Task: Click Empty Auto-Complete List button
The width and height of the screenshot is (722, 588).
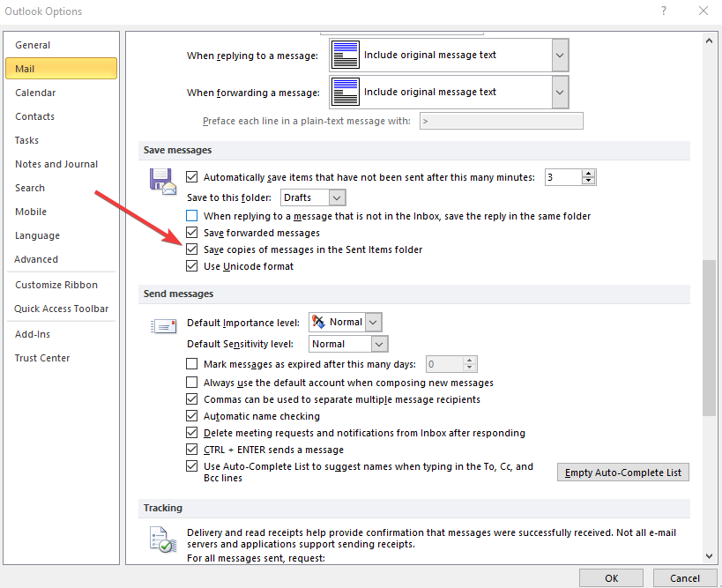Action: [x=623, y=473]
